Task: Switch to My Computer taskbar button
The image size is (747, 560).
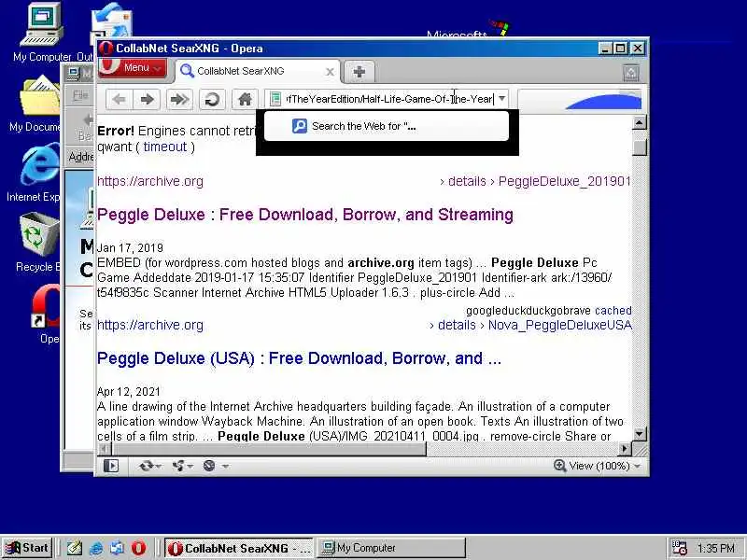Action: [x=390, y=548]
